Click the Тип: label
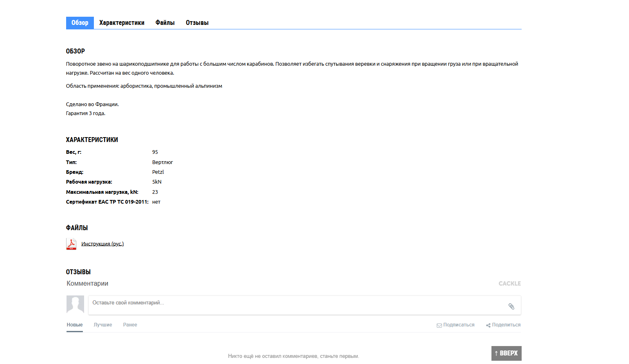The height and width of the screenshot is (364, 629). [x=71, y=162]
